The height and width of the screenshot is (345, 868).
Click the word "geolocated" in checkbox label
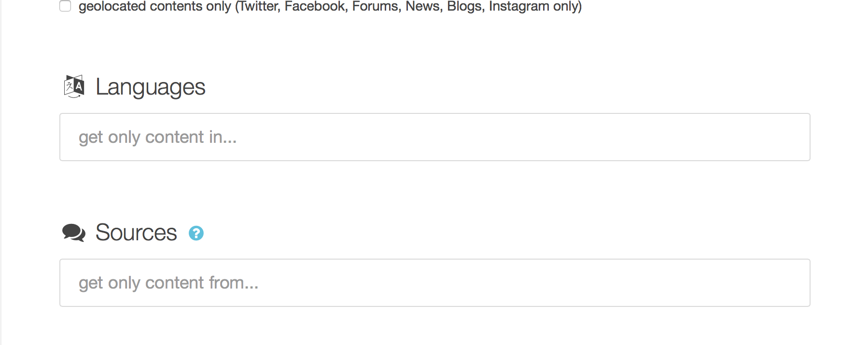click(112, 6)
